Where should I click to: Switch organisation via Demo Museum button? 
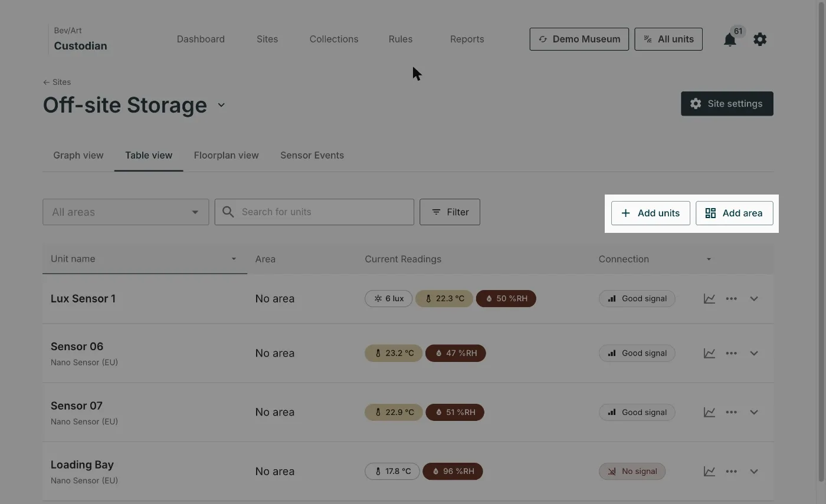(x=579, y=39)
